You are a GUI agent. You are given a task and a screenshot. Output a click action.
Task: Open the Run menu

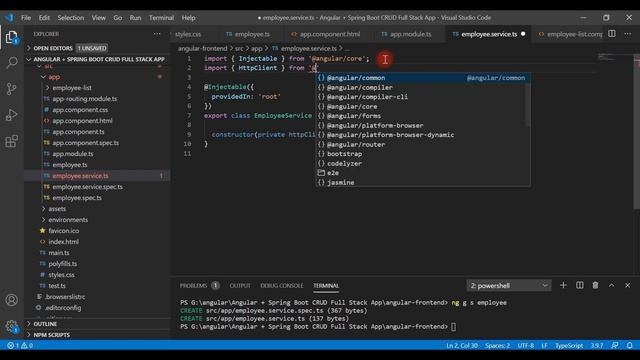point(135,18)
